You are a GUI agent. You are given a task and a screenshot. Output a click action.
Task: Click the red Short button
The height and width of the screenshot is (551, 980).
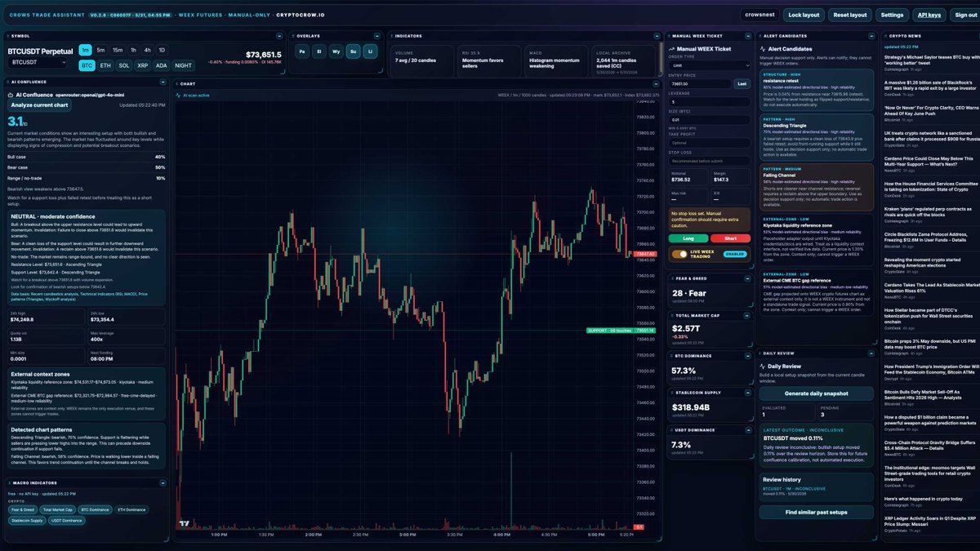coord(730,238)
